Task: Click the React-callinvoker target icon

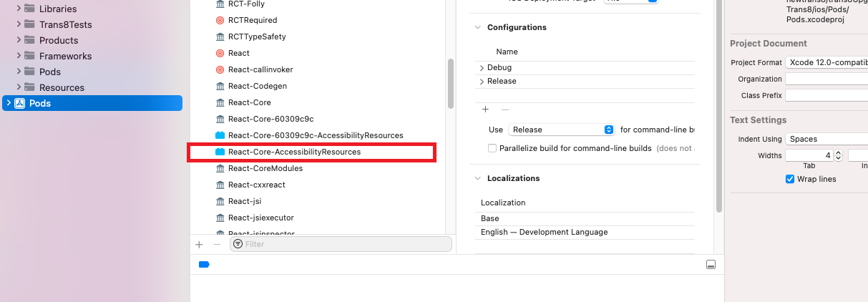Action: click(220, 69)
